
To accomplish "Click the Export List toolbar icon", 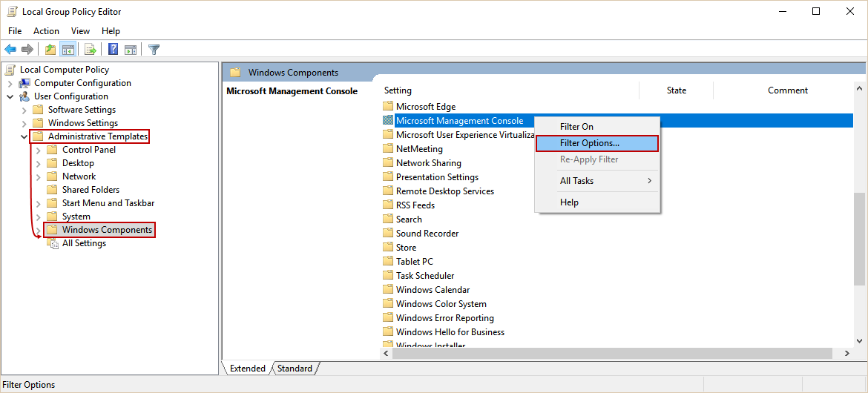I will [91, 50].
